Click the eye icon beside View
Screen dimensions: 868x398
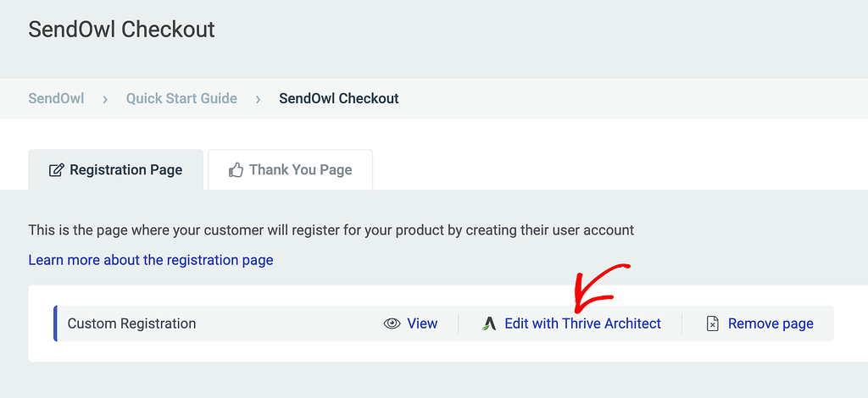[x=392, y=323]
